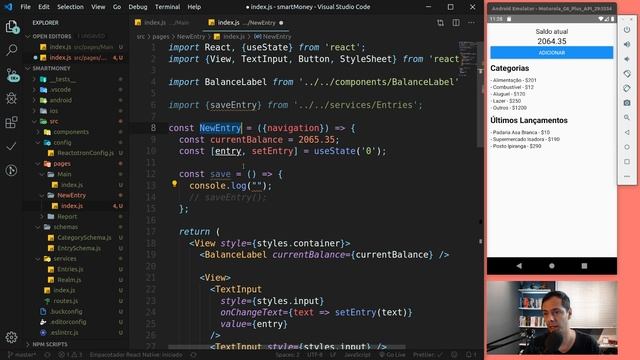Click the editor horizontal scrollbar

pyautogui.click(x=287, y=347)
